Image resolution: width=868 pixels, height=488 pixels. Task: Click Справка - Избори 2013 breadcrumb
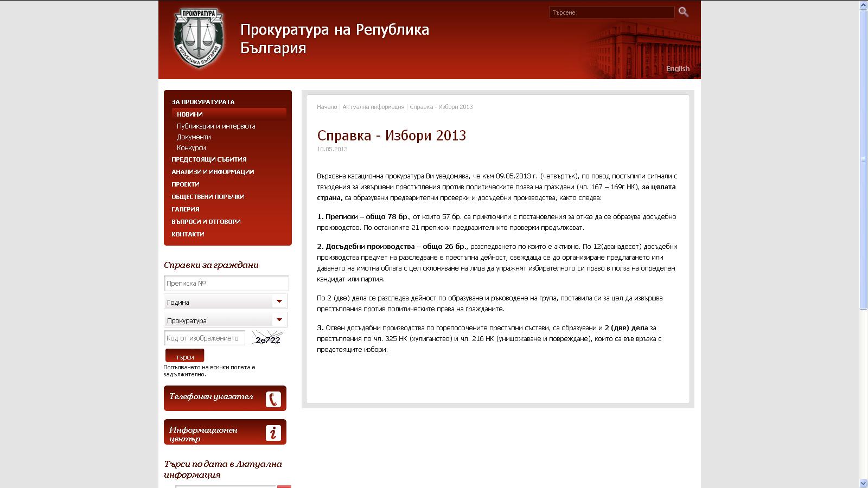point(441,107)
